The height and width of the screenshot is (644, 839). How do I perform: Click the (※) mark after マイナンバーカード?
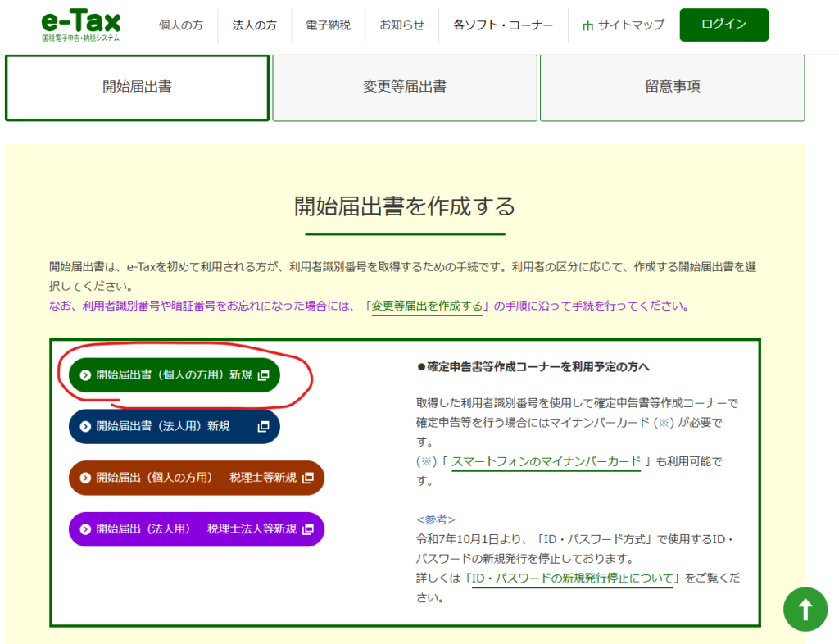point(664,423)
